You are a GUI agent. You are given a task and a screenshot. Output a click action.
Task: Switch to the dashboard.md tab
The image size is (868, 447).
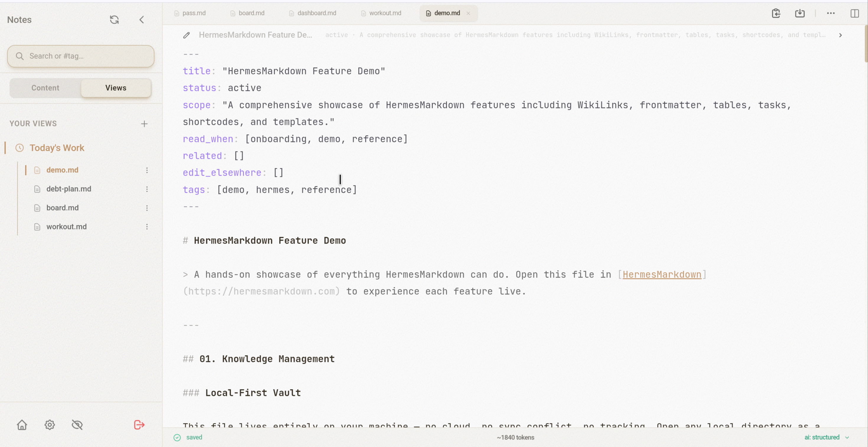[313, 13]
